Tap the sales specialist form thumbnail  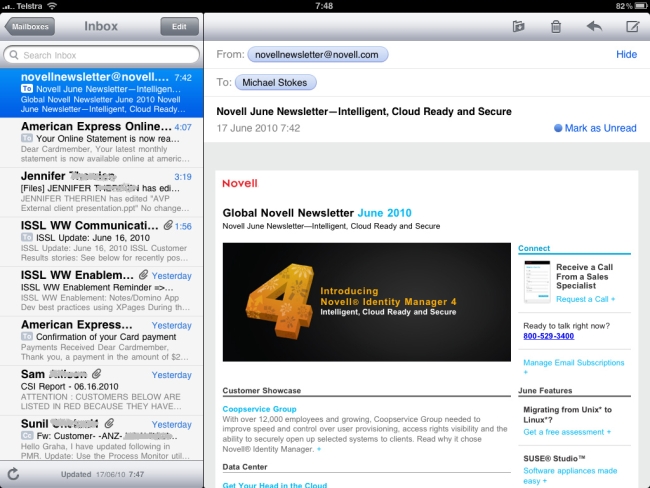(x=537, y=282)
